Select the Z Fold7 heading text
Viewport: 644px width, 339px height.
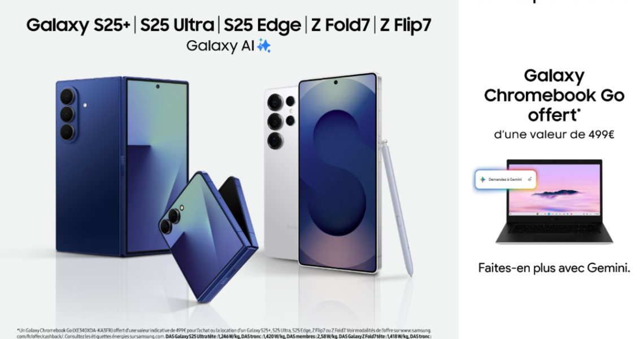click(x=340, y=25)
